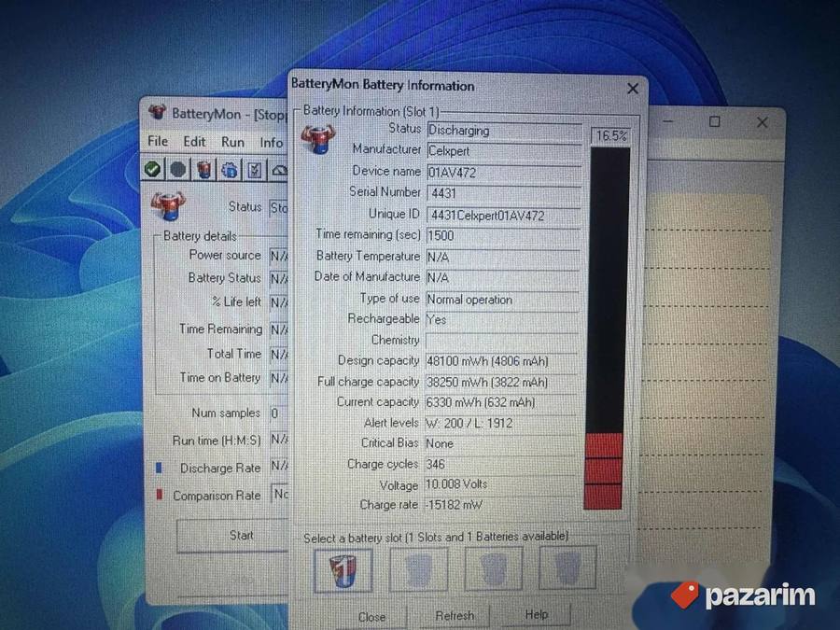Viewport: 840px width, 630px height.
Task: Click the Close button in the dialog
Action: [x=371, y=617]
